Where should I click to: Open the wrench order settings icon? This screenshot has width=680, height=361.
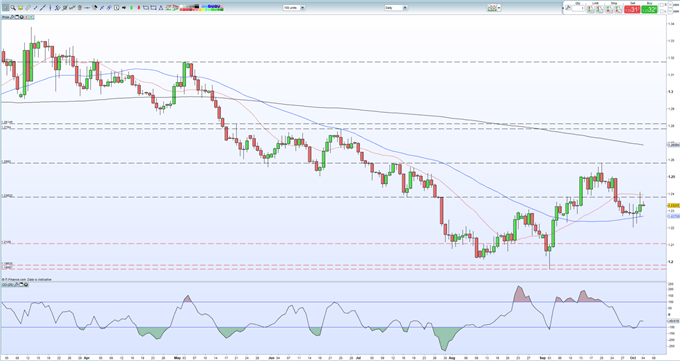[x=568, y=8]
